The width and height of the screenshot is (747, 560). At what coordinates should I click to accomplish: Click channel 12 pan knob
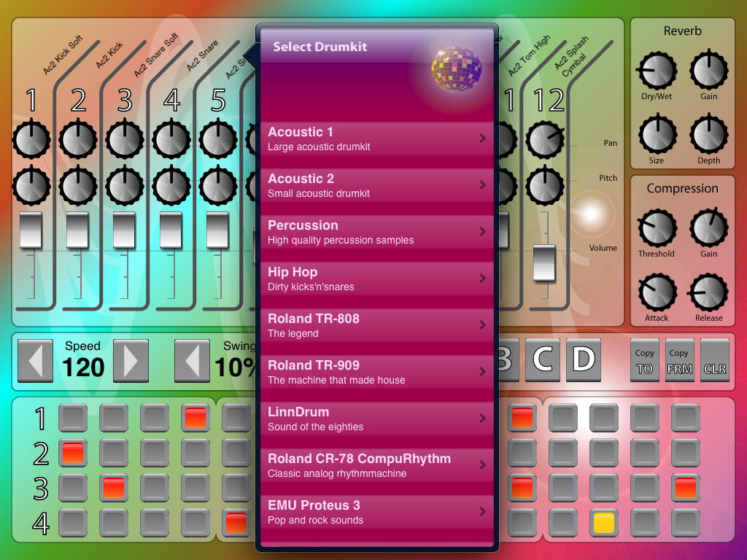tap(544, 139)
